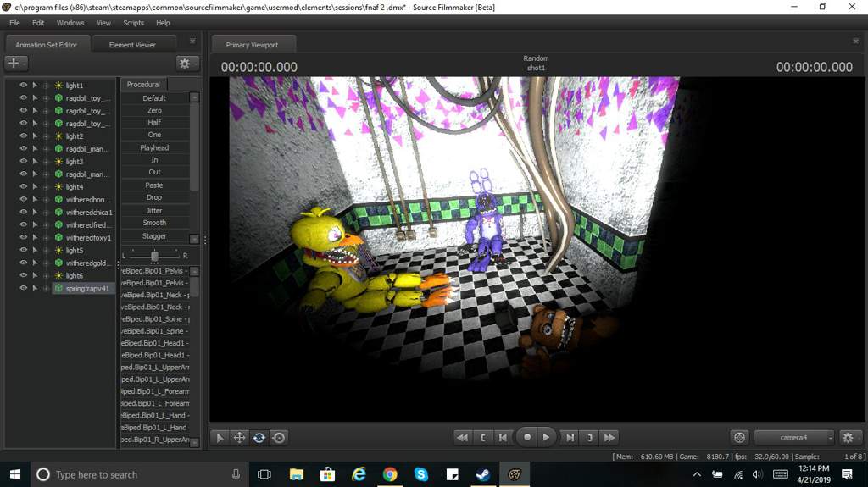Open Google Chrome from the taskbar

[x=390, y=474]
